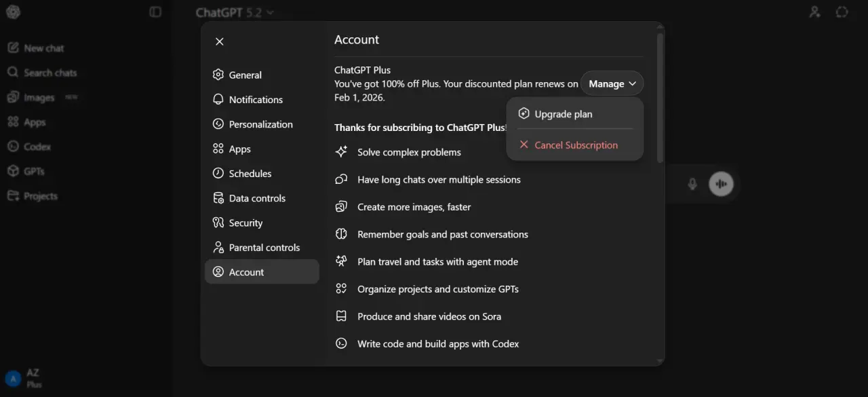
Task: Click 'Produce and share videos on Sora'
Action: pos(429,316)
